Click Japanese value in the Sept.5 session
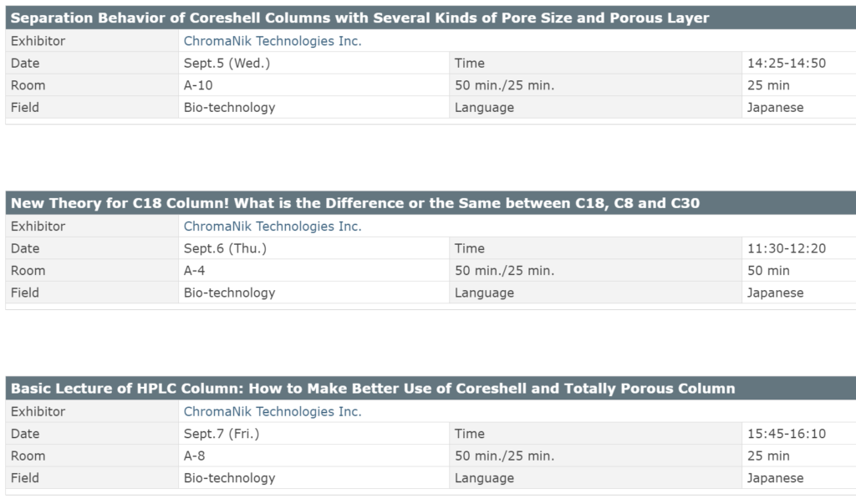Image resolution: width=856 pixels, height=504 pixels. point(775,108)
